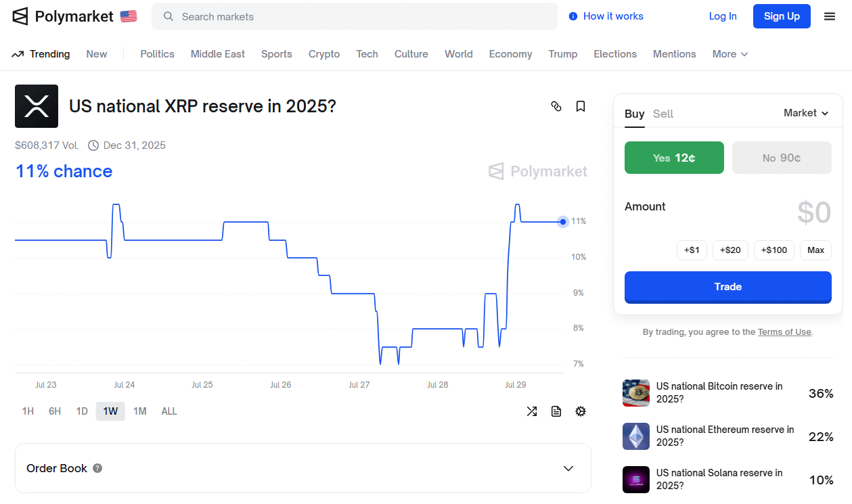Click the Sign Up button

click(x=782, y=16)
